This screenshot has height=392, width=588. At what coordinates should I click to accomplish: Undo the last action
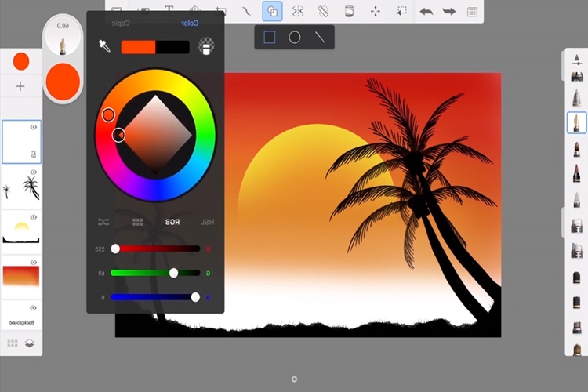426,12
